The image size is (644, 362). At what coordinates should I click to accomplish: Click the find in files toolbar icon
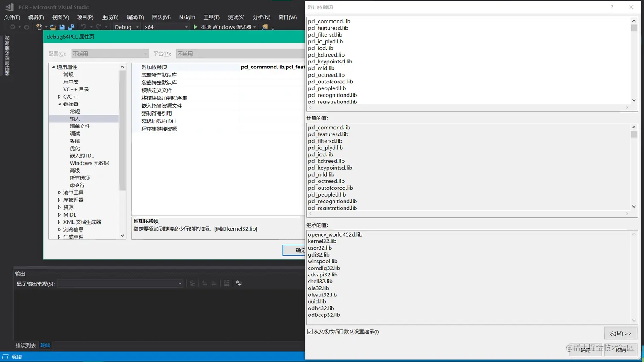[265, 27]
